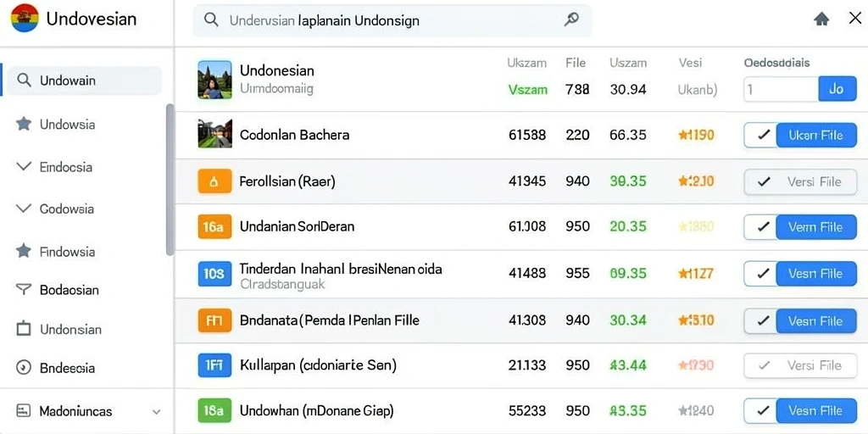
Task: Toggle the checkmark for Tinderdan row
Action: point(764,274)
